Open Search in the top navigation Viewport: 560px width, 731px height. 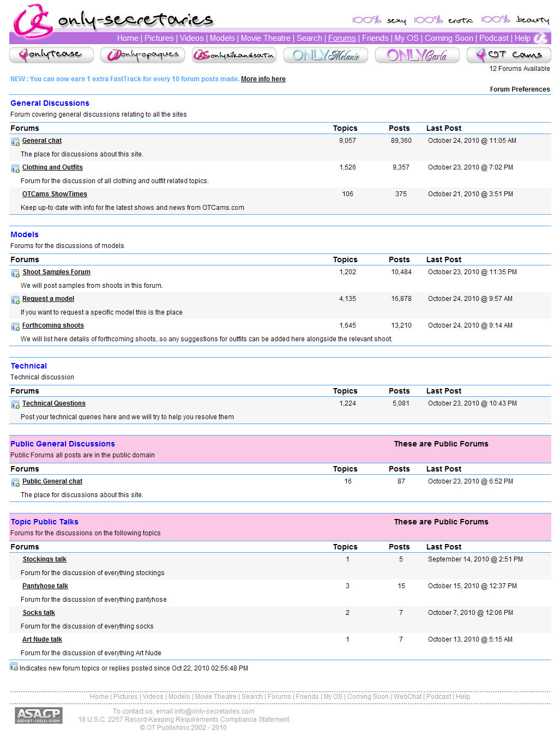pyautogui.click(x=309, y=38)
